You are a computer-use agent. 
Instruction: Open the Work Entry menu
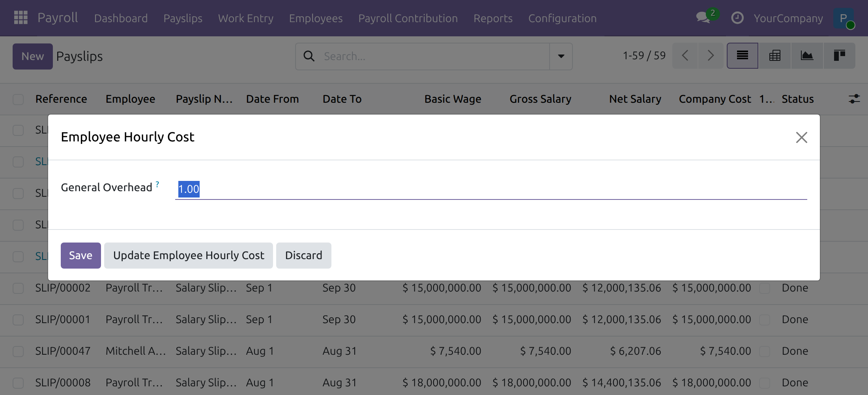pyautogui.click(x=245, y=18)
